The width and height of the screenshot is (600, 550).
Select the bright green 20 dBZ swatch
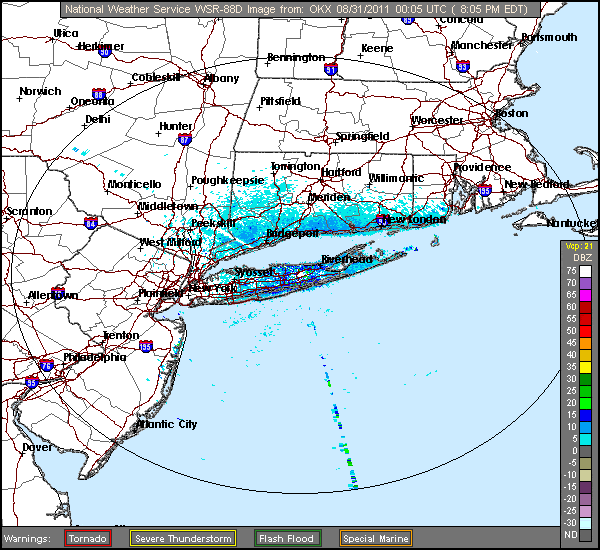585,403
